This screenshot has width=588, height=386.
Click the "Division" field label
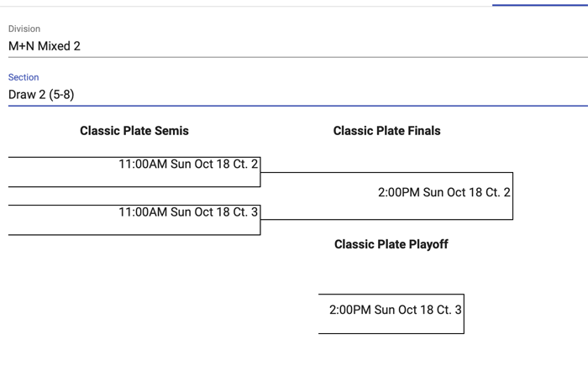point(24,29)
